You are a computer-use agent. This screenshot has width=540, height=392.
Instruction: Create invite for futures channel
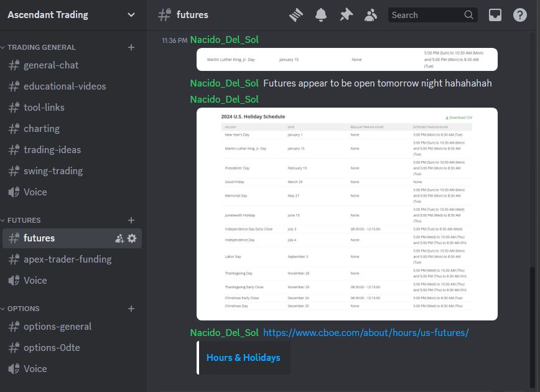coord(119,238)
